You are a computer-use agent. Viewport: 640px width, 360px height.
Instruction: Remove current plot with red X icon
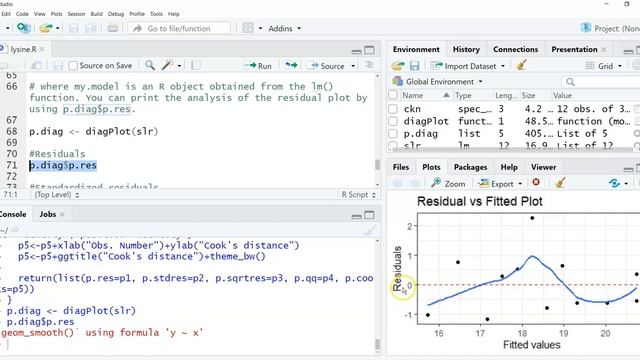tap(536, 182)
